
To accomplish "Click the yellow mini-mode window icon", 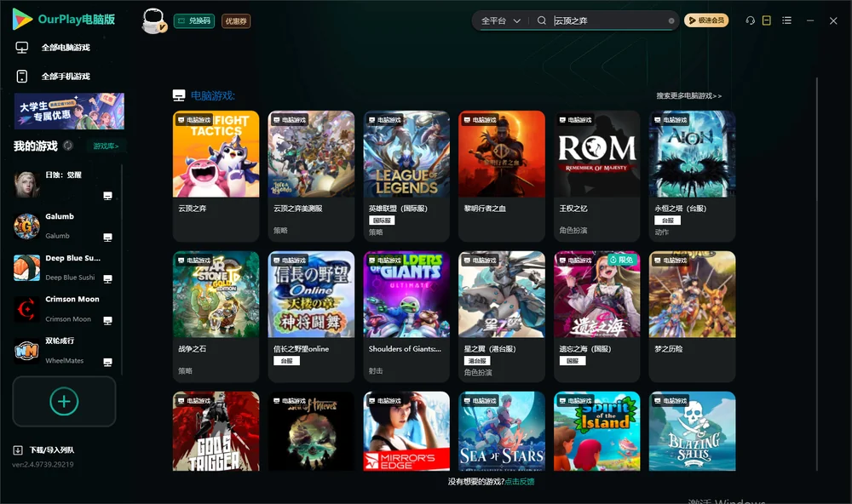I will tap(767, 20).
